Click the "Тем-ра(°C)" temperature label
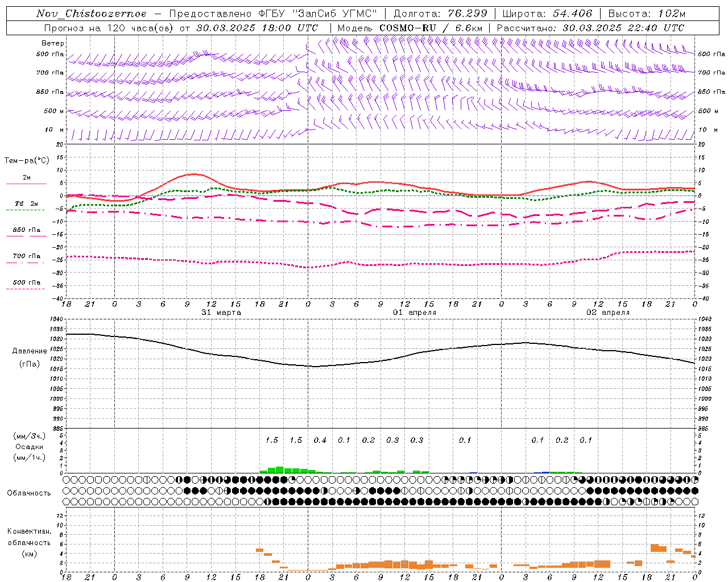The width and height of the screenshot is (728, 582). point(27,161)
